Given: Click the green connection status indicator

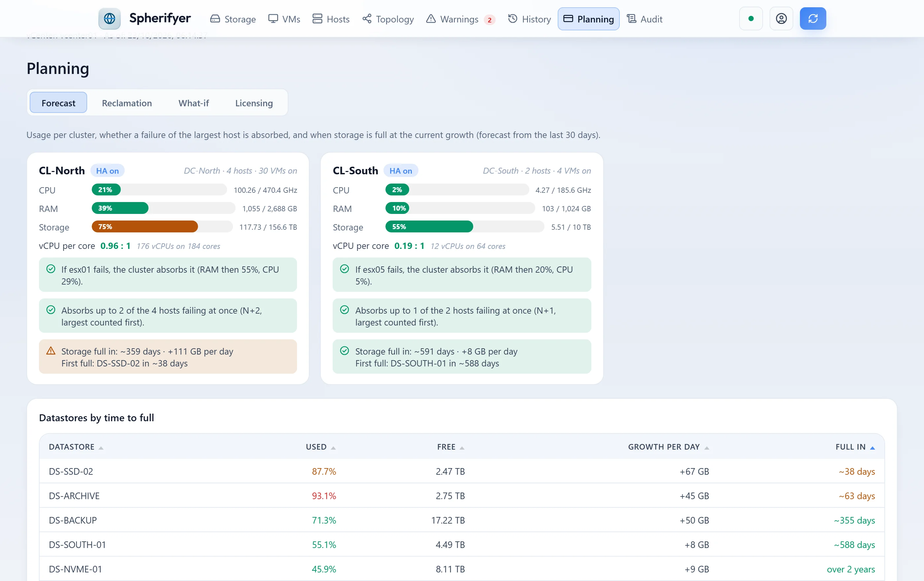Looking at the screenshot, I should click(x=751, y=18).
